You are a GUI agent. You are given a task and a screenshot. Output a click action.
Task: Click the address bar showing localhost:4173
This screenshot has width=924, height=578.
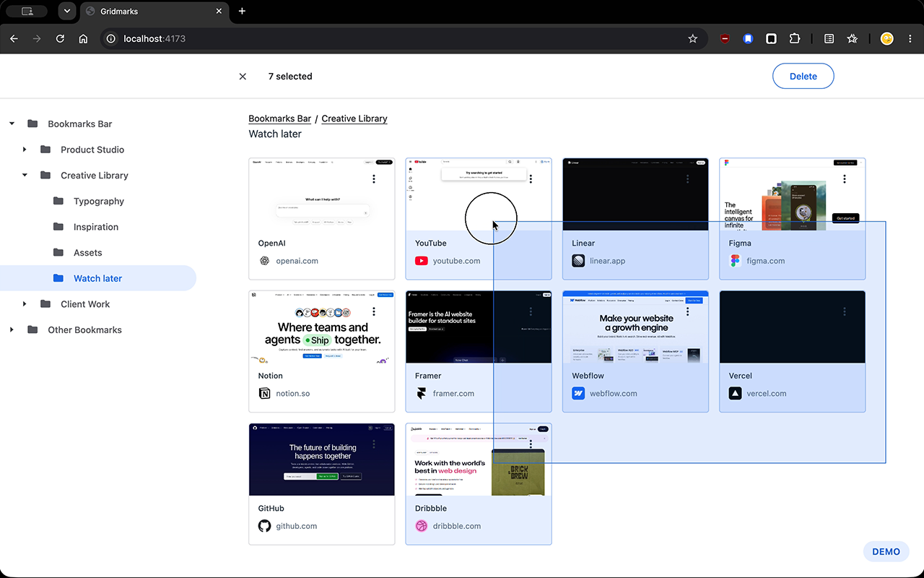coord(404,39)
